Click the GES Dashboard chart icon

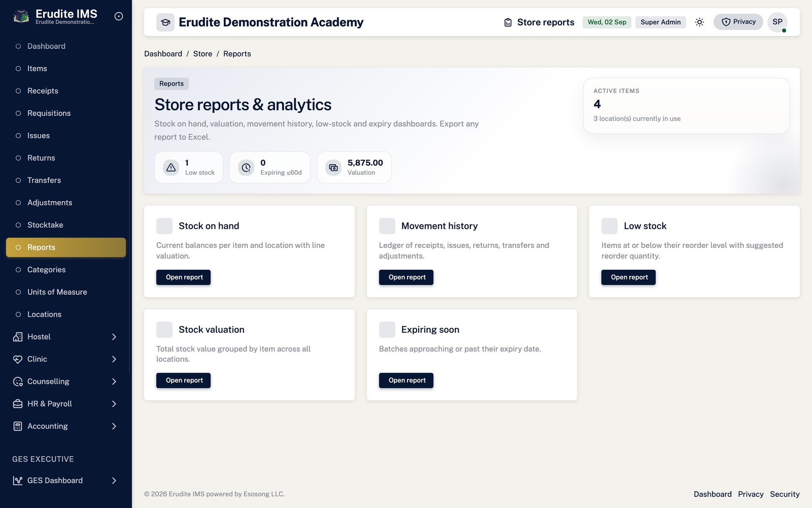click(x=18, y=481)
